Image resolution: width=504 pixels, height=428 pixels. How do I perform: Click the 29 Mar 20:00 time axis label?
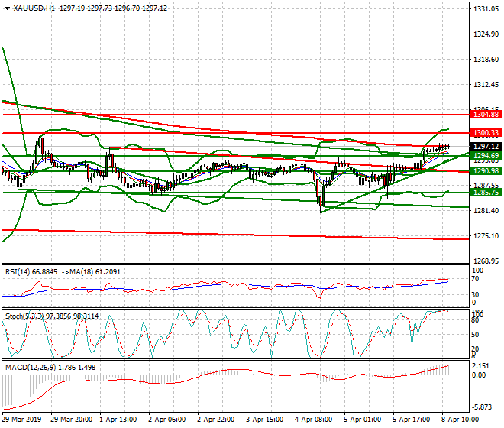click(x=71, y=420)
